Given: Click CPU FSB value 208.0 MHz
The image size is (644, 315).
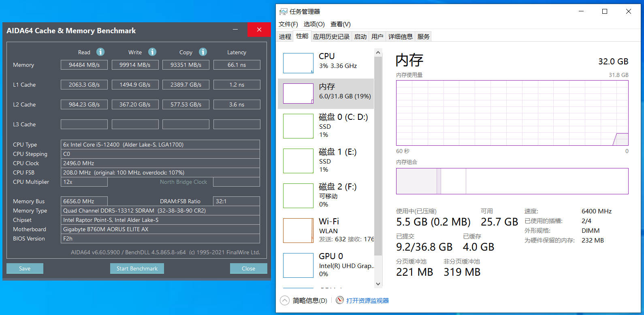Looking at the screenshot, I should click(160, 172).
